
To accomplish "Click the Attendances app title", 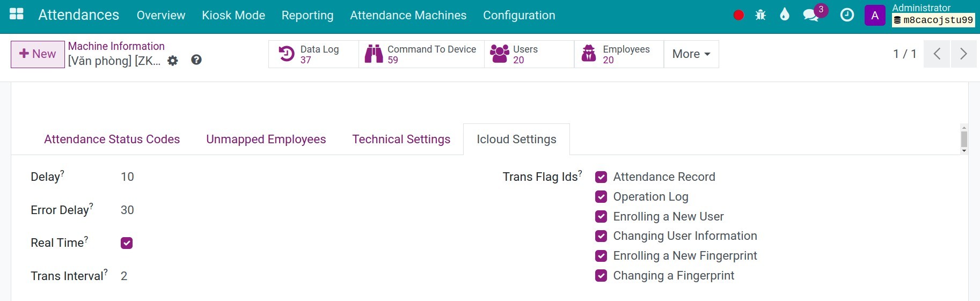I will tap(79, 15).
